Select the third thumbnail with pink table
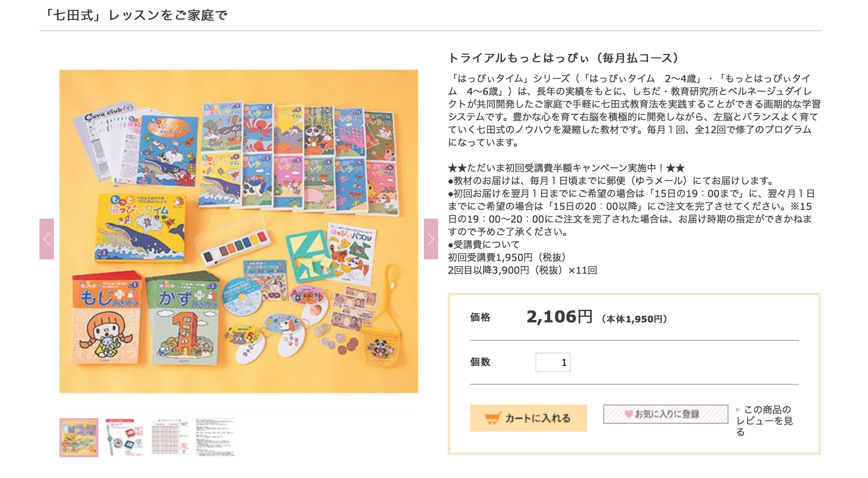 [x=169, y=437]
